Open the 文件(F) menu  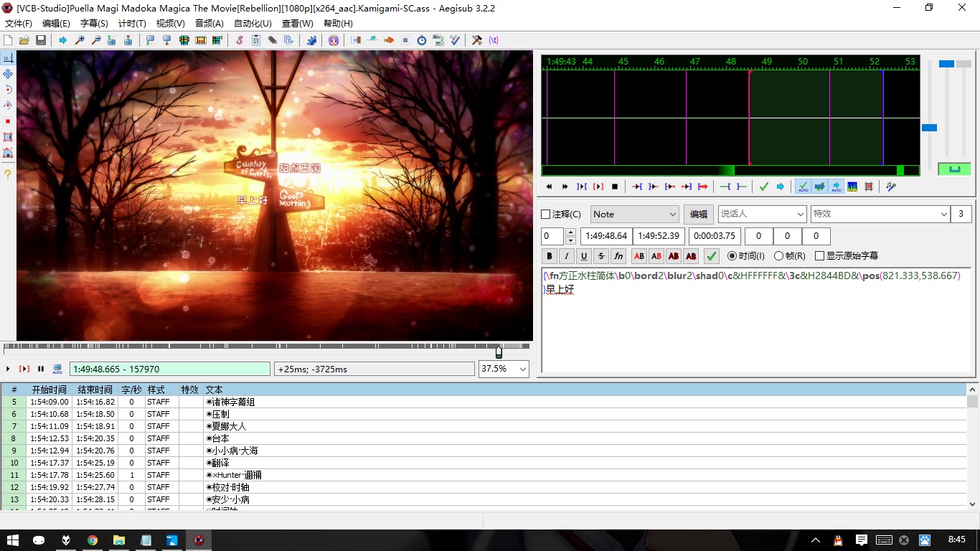(x=18, y=24)
